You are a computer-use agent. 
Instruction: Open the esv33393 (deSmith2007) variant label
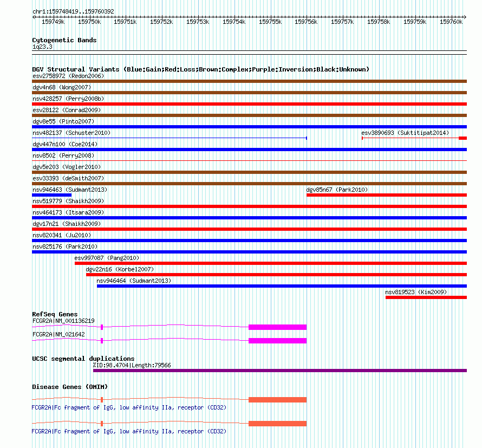point(68,178)
